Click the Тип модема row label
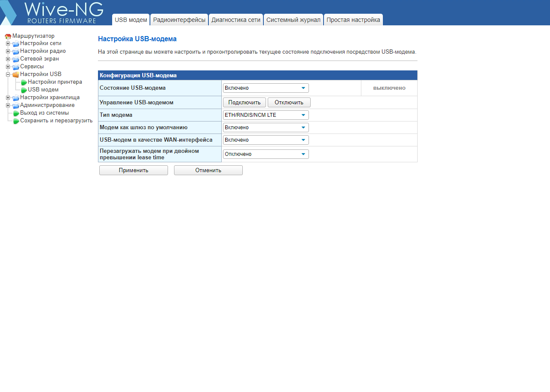Image resolution: width=550 pixels, height=392 pixels. point(116,115)
